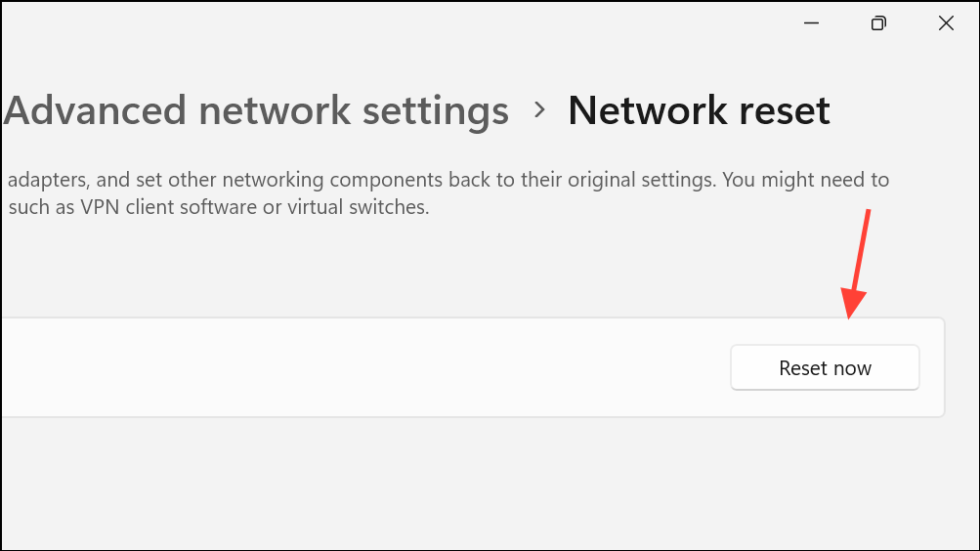Close the Settings window
This screenshot has height=551, width=980.
click(946, 23)
